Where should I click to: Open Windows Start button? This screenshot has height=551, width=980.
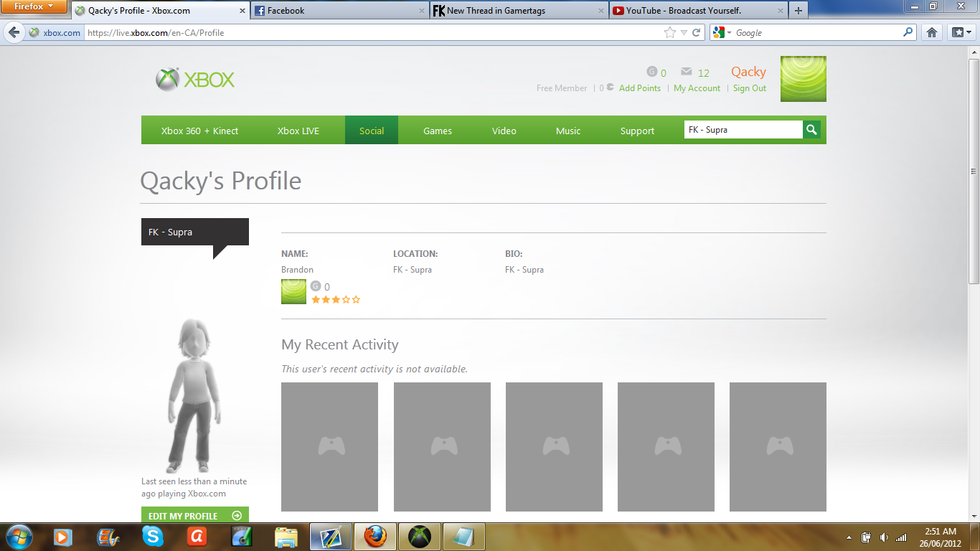(x=18, y=536)
